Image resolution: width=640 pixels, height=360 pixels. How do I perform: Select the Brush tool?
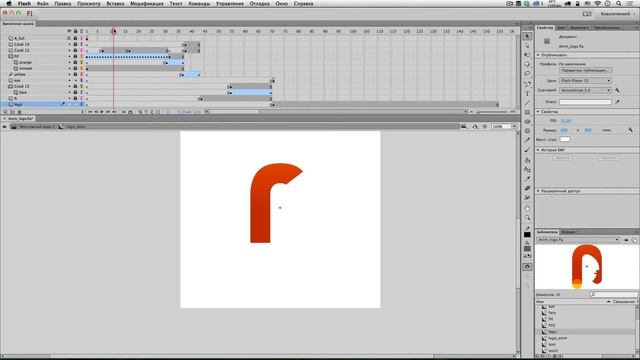click(x=527, y=150)
